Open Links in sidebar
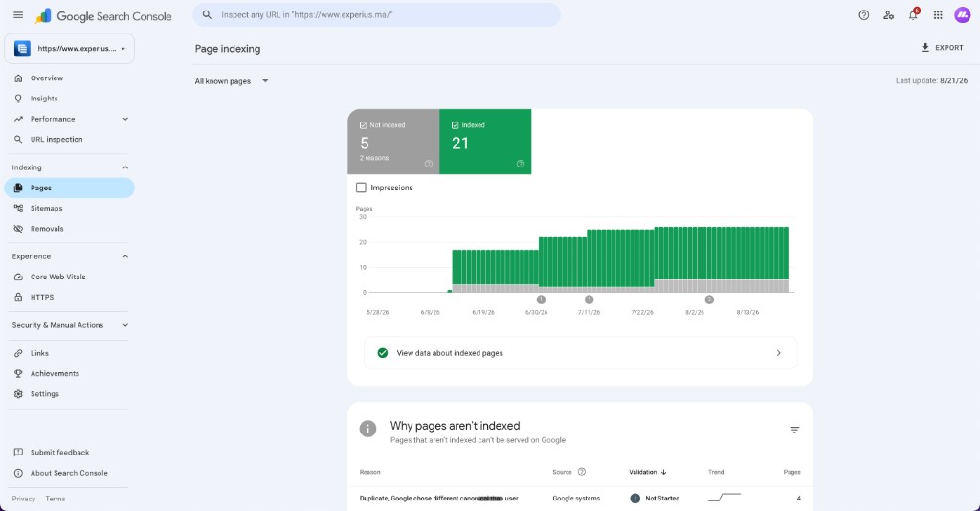The height and width of the screenshot is (511, 980). coord(69,353)
